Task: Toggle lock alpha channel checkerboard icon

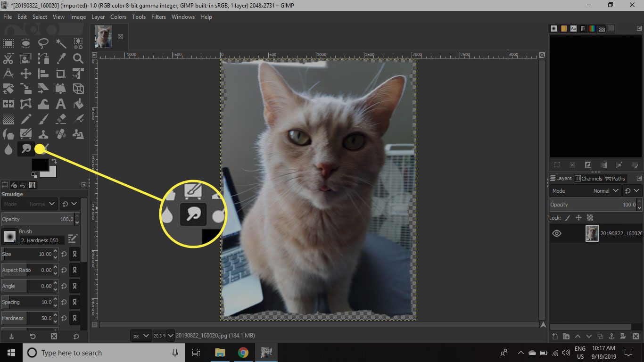Action: point(590,218)
